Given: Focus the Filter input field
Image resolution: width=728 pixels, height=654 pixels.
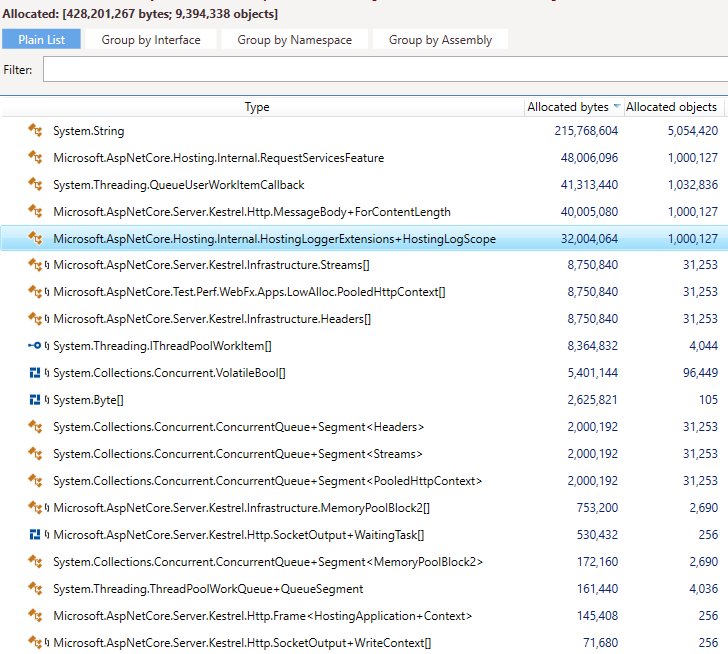Looking at the screenshot, I should (385, 69).
